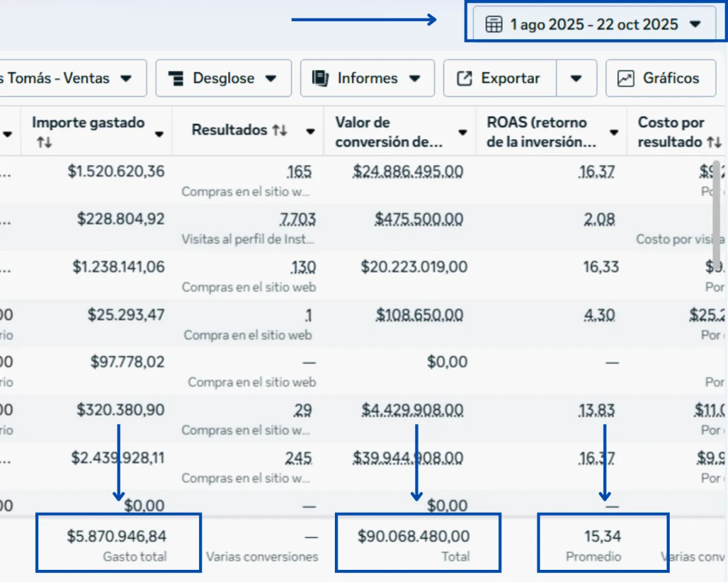The height and width of the screenshot is (582, 728).
Task: Click the amount $1.238.141,06
Action: click(118, 267)
